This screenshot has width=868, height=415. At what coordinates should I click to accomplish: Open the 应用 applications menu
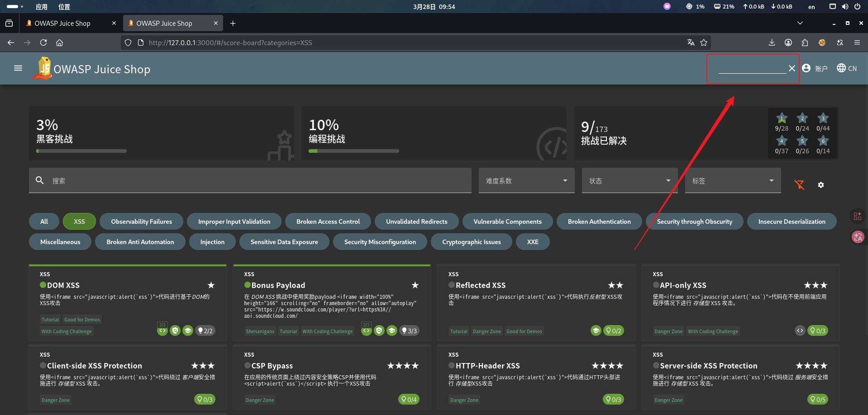pyautogui.click(x=42, y=7)
